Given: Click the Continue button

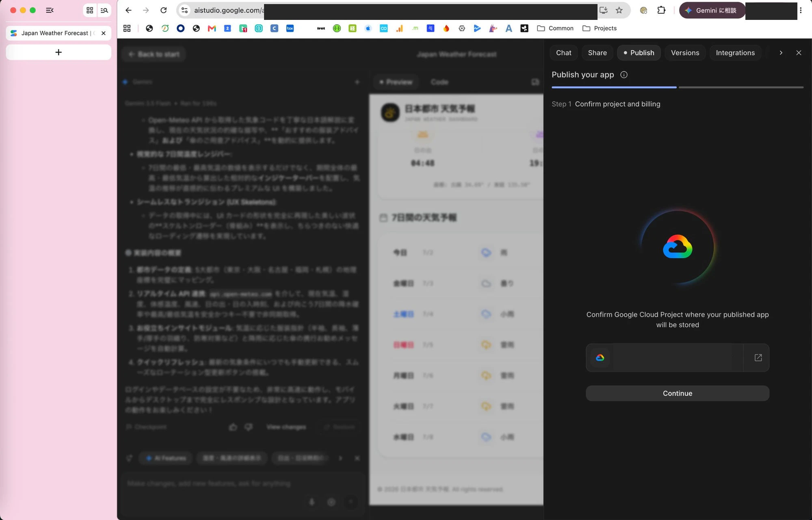Looking at the screenshot, I should [x=677, y=393].
